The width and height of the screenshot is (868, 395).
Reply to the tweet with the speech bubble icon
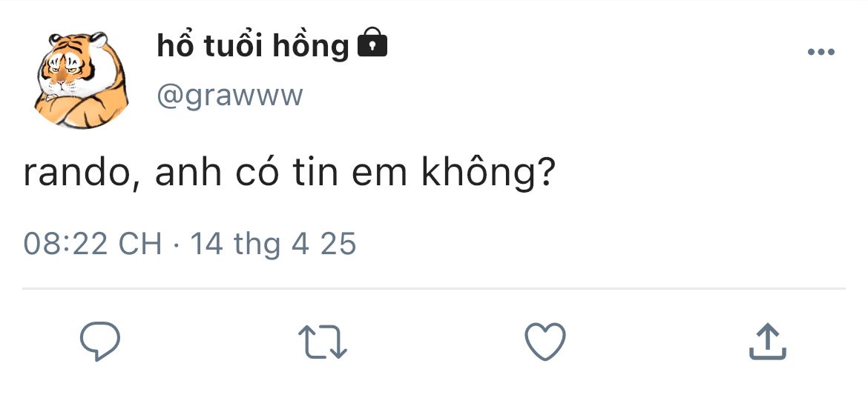[99, 341]
